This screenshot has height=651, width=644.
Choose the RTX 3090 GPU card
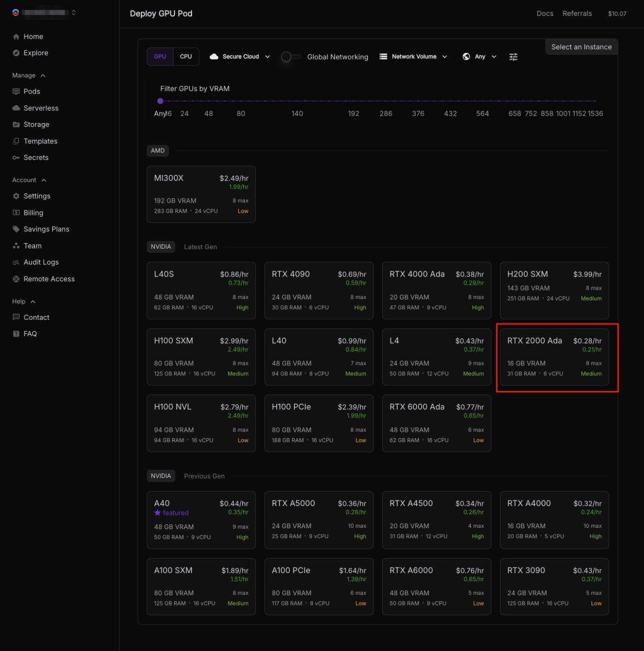pyautogui.click(x=554, y=587)
